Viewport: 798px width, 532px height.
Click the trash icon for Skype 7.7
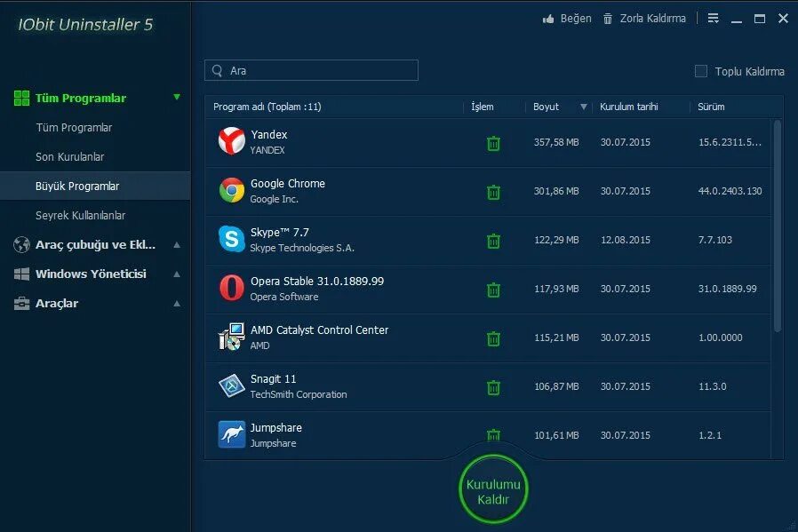(493, 241)
